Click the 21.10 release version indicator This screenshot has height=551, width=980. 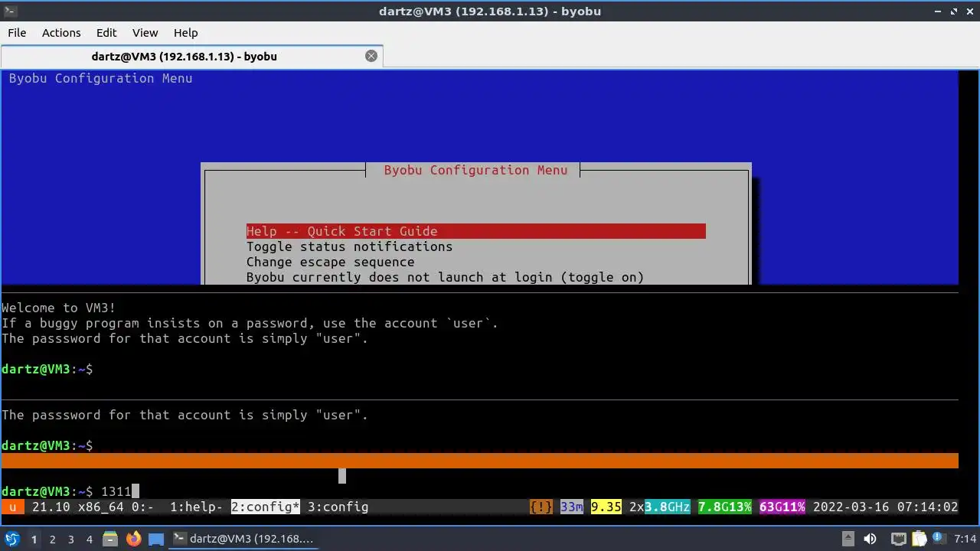[x=51, y=507]
